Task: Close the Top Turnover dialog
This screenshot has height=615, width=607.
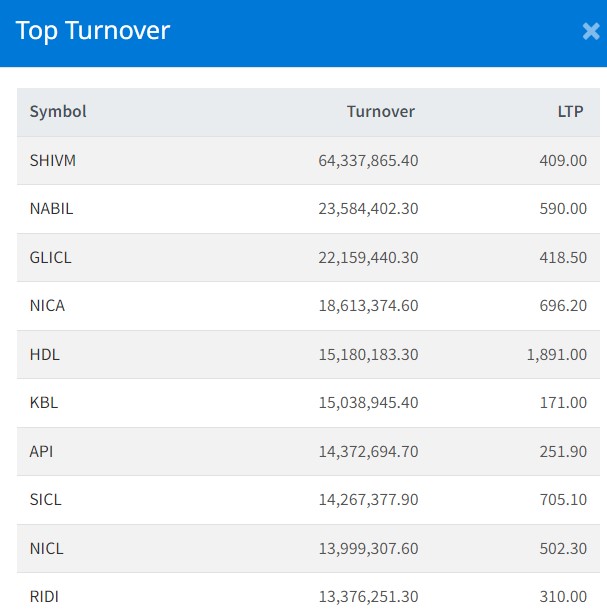Action: pos(590,32)
